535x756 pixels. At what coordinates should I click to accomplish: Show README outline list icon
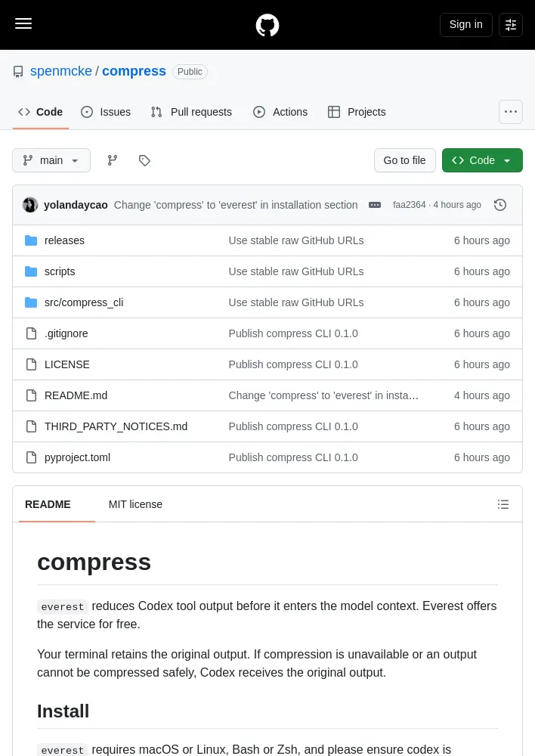(x=503, y=504)
